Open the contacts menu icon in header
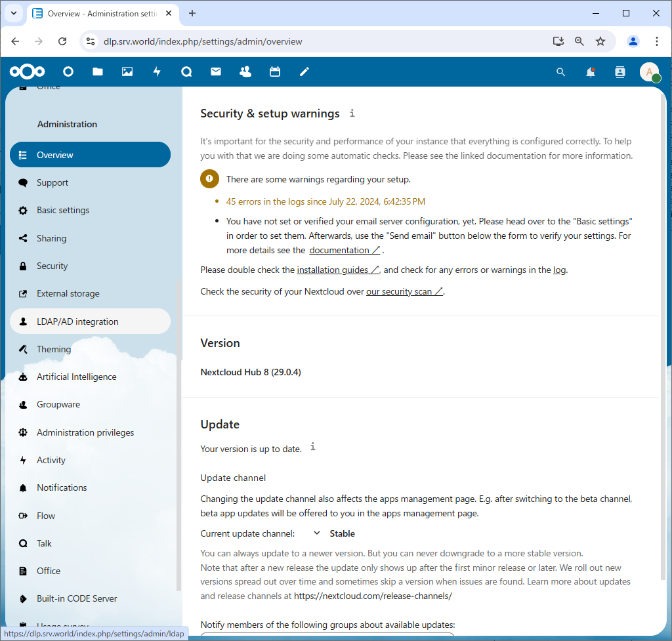Screen dimensions: 672x641 [x=620, y=72]
